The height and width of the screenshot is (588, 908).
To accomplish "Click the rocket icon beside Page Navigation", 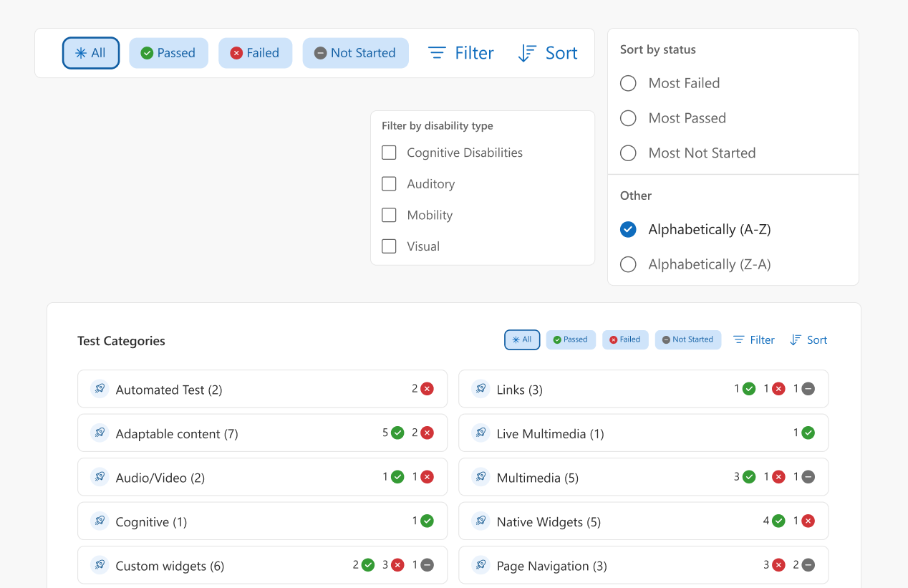I will pos(480,565).
